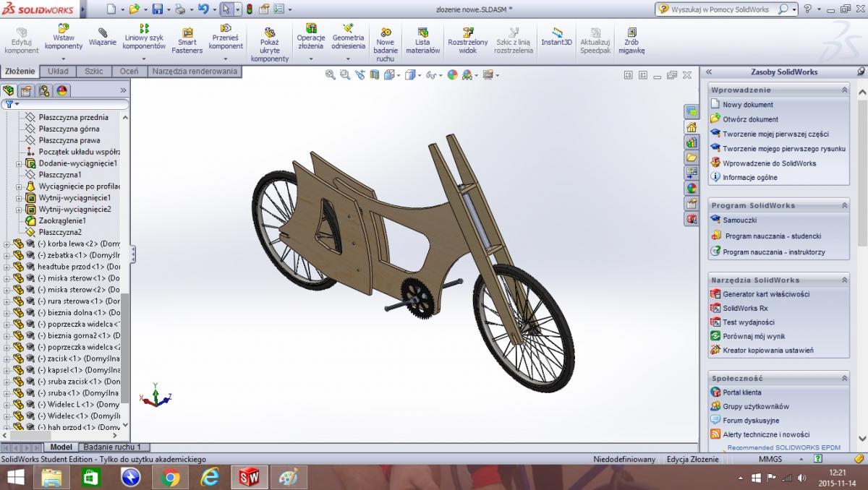This screenshot has height=490, width=868.
Task: Open the FeatureManager design tree tab icon
Action: coord(9,90)
